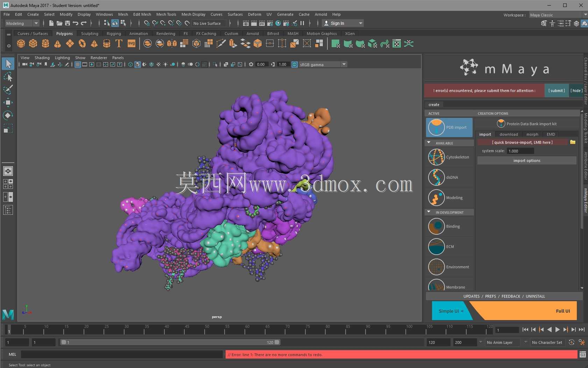
Task: Open the Workspace Maya Classic dropdown
Action: coord(558,15)
